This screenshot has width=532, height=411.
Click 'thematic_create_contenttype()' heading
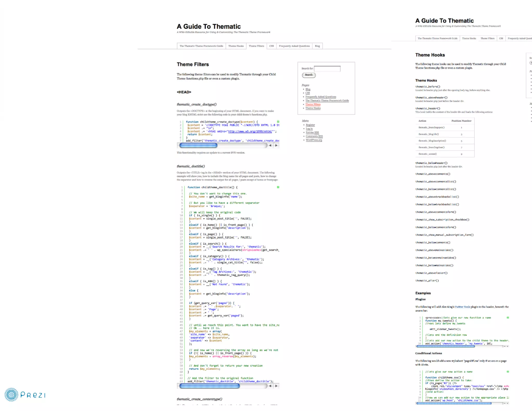click(x=199, y=399)
